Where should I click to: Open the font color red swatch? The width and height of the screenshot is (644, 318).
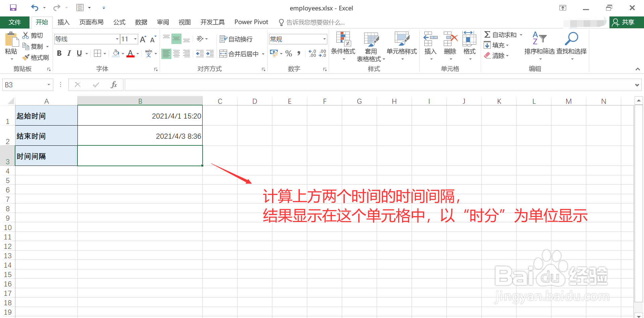click(130, 53)
